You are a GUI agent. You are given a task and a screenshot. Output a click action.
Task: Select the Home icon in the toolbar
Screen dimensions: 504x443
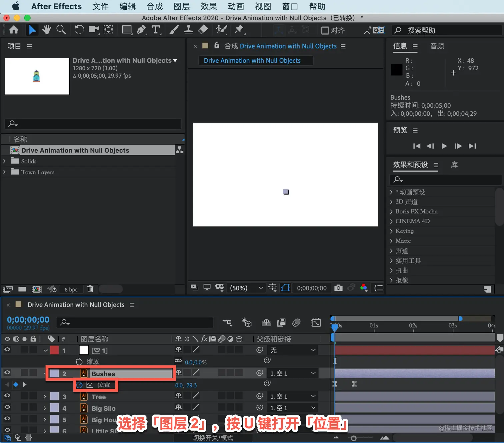[14, 30]
